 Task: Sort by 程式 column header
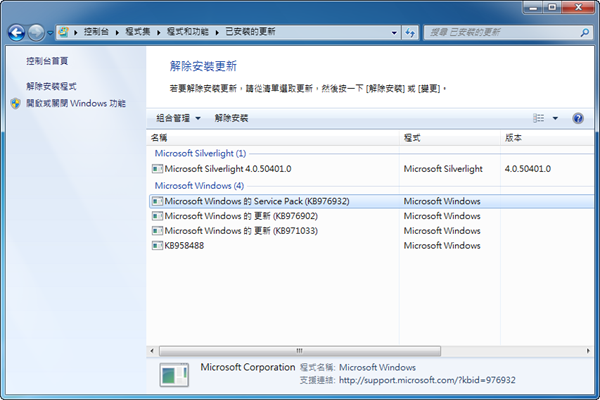coord(450,138)
